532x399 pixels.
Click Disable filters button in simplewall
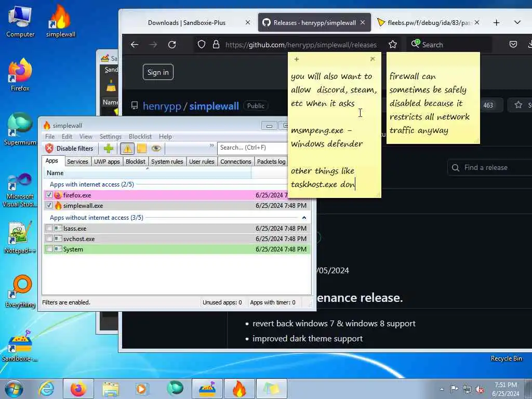(x=69, y=148)
